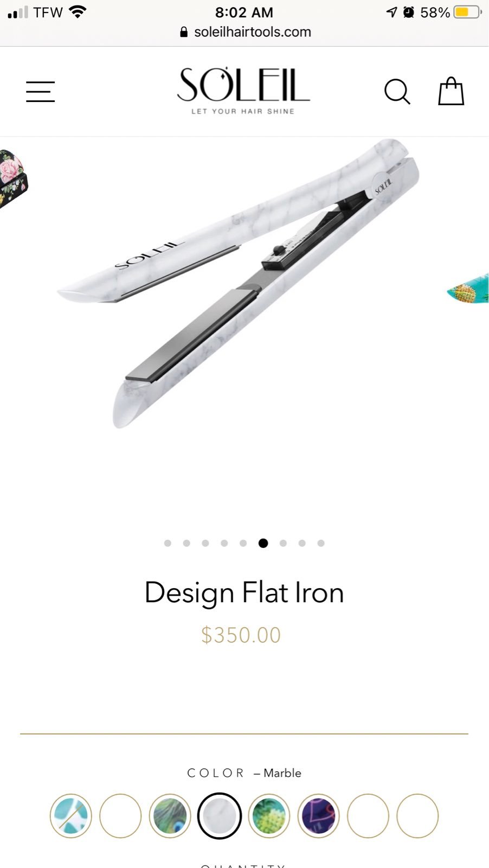This screenshot has width=489, height=868.
Task: Tap the lock icon in address bar
Action: (184, 32)
